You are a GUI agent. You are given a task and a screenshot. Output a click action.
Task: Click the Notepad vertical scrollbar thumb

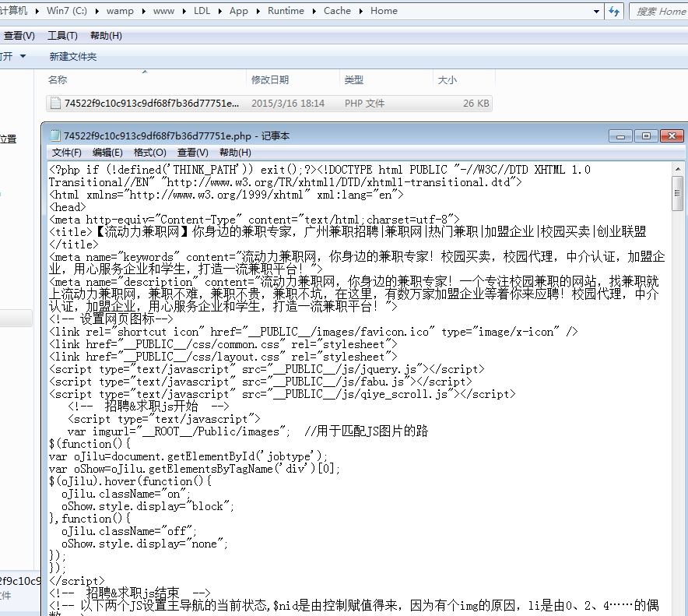pos(677,193)
